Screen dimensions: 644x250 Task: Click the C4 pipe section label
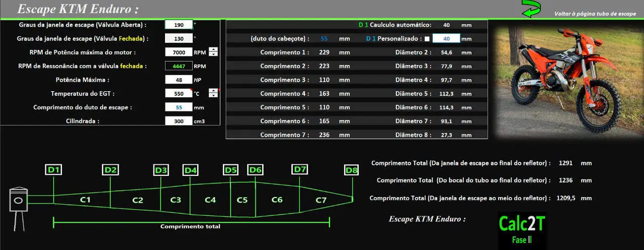pyautogui.click(x=210, y=200)
